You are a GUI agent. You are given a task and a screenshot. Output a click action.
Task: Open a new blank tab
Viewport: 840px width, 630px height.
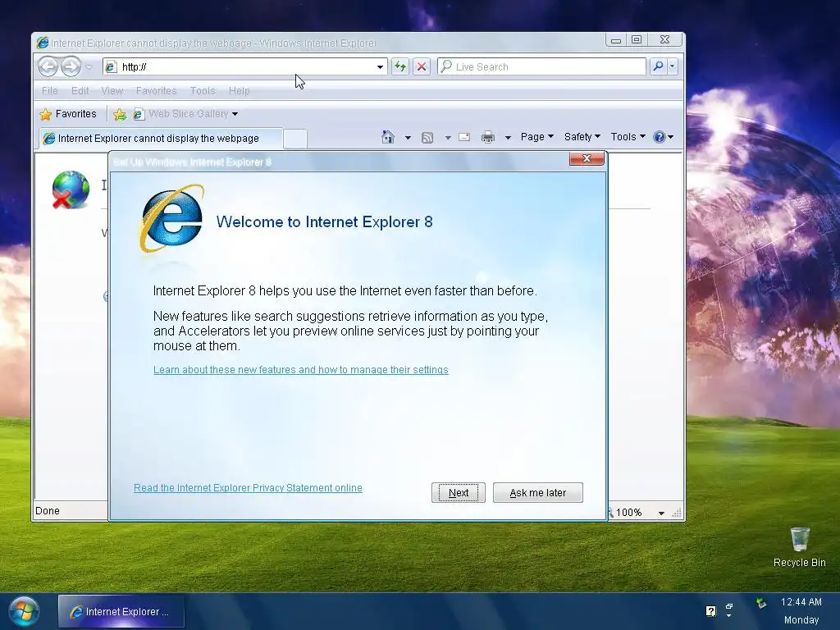pos(294,139)
